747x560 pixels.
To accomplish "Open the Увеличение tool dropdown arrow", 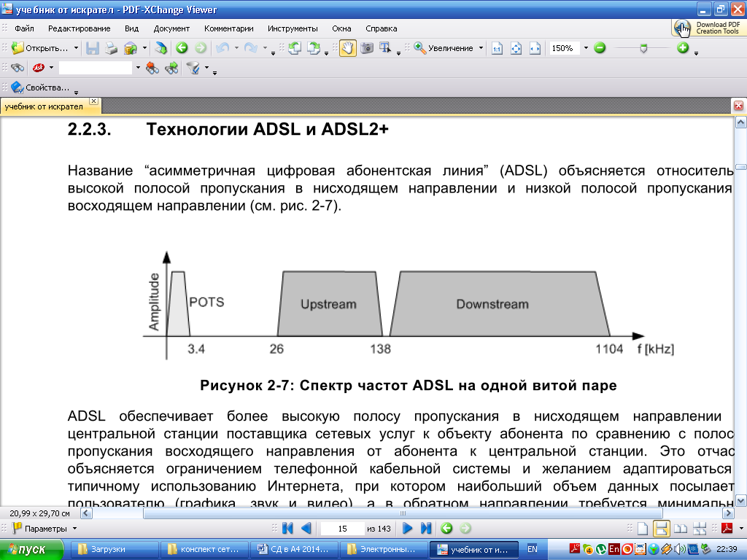I will 481,48.
